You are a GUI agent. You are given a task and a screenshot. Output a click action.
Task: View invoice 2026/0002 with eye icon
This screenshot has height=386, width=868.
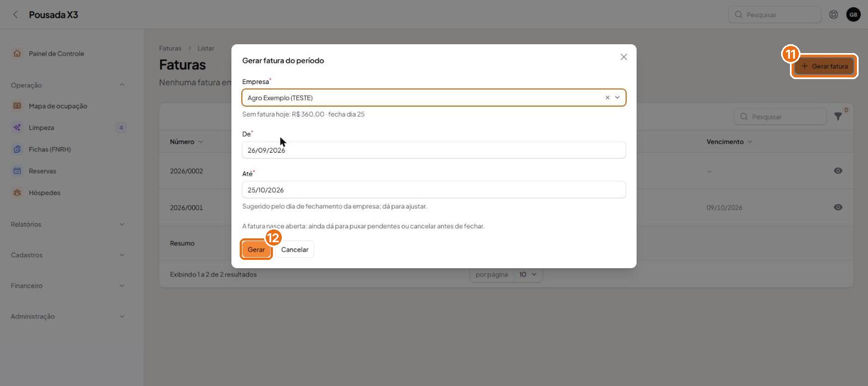pyautogui.click(x=838, y=171)
